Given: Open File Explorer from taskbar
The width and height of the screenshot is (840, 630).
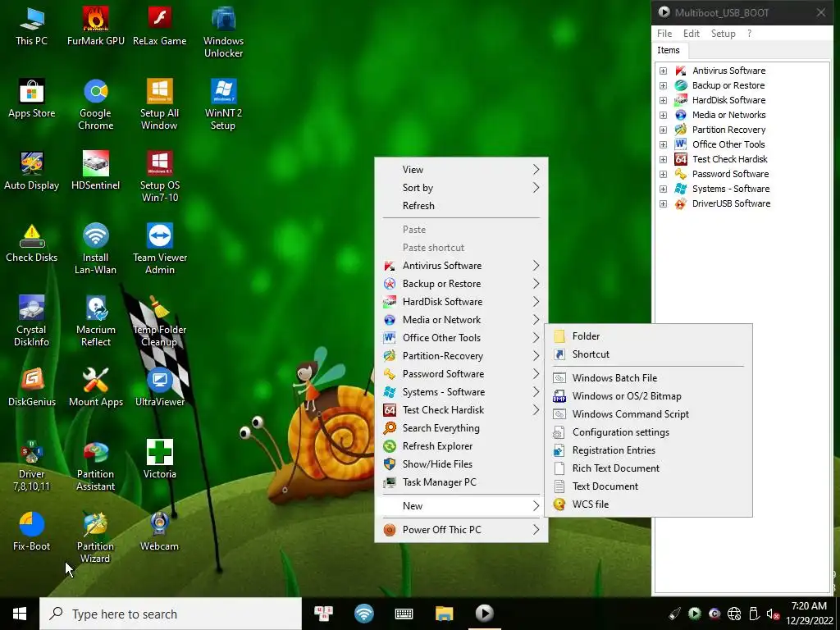Looking at the screenshot, I should pos(444,614).
